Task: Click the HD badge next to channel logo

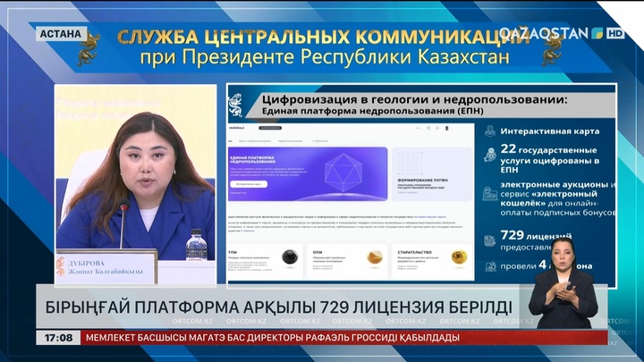Action: pos(614,33)
